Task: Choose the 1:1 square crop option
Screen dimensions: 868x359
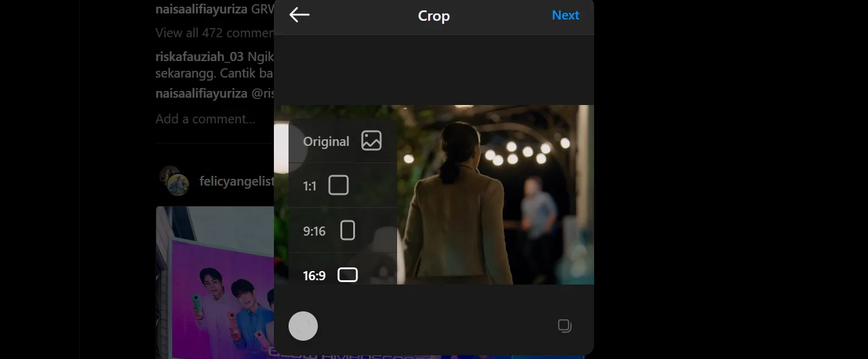Action: click(x=343, y=186)
